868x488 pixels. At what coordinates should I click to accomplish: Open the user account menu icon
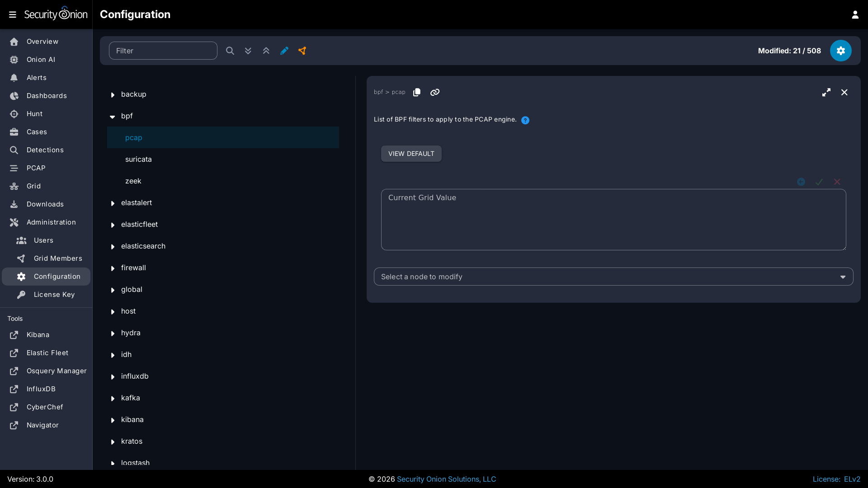[855, 14]
